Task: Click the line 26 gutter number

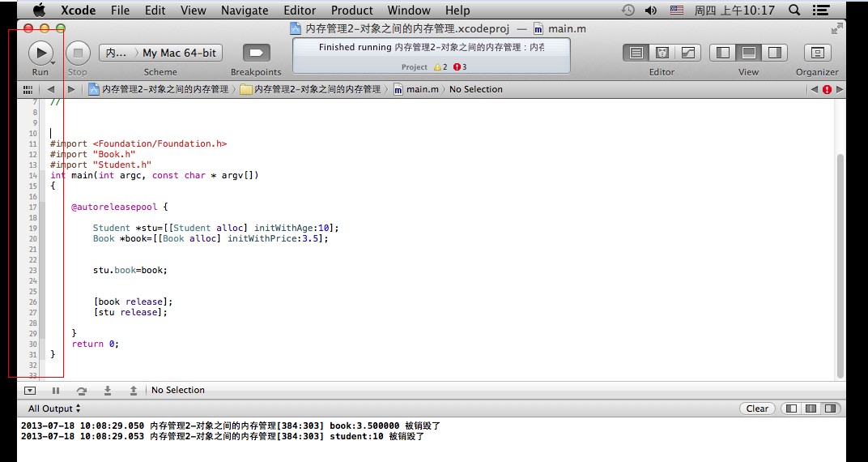Action: [x=32, y=302]
